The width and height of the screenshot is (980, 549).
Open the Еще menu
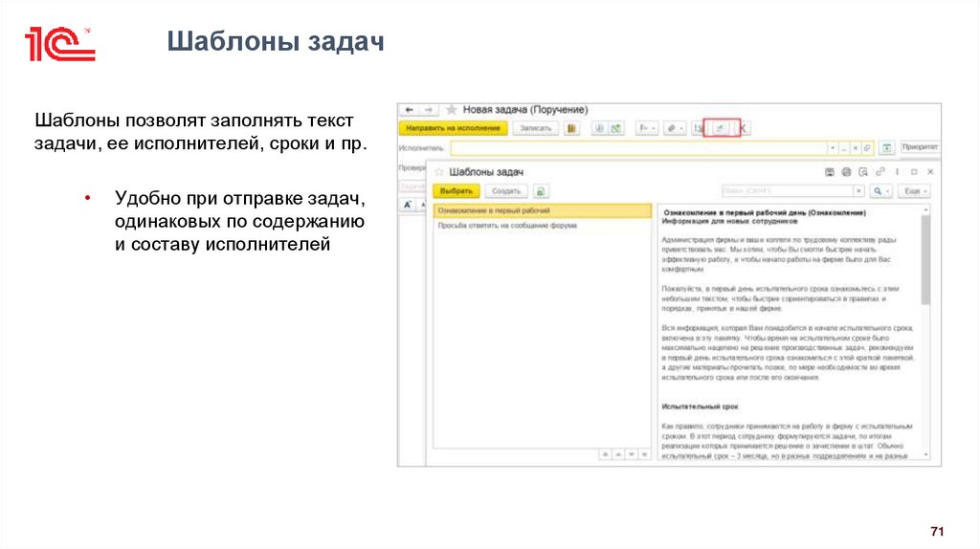tap(915, 190)
